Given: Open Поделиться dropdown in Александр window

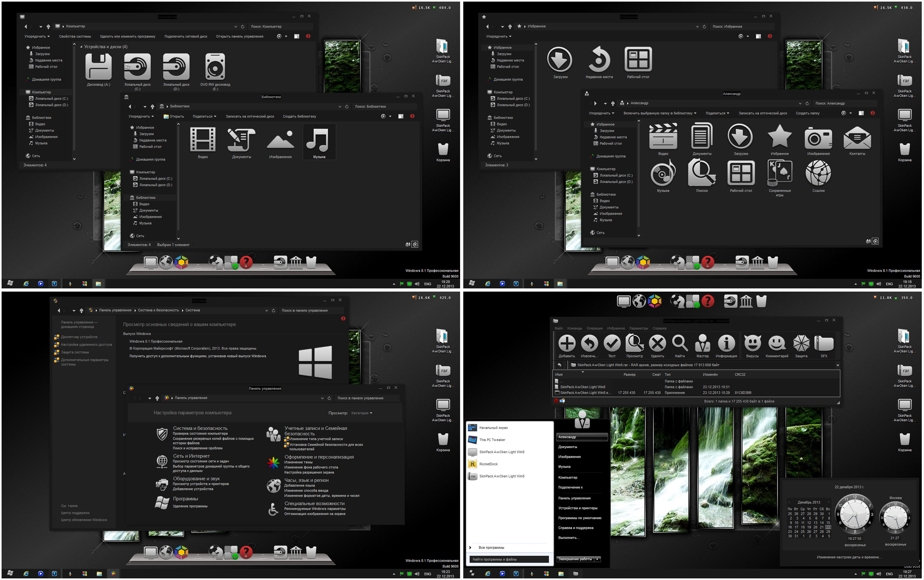Looking at the screenshot, I should [x=717, y=113].
